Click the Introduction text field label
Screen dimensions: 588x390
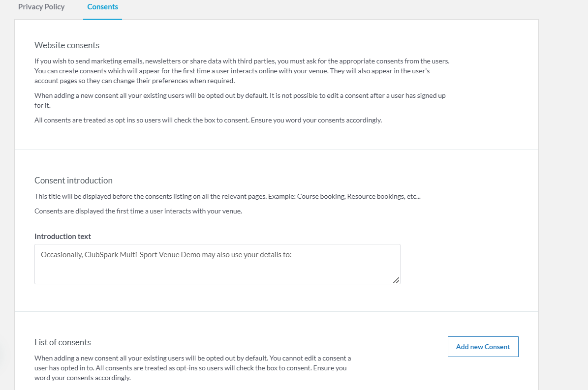point(62,237)
